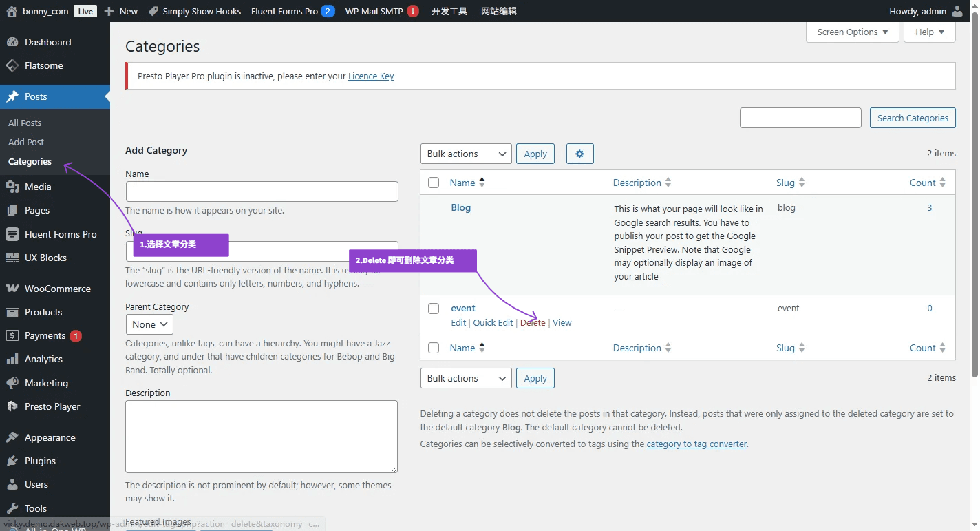Click the Analytics bar chart icon
Screen dimensions: 980x531
12,359
